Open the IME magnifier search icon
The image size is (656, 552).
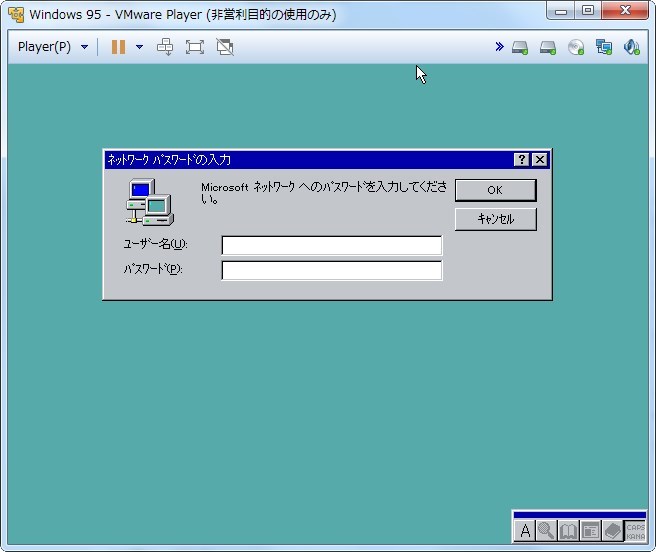coord(546,531)
